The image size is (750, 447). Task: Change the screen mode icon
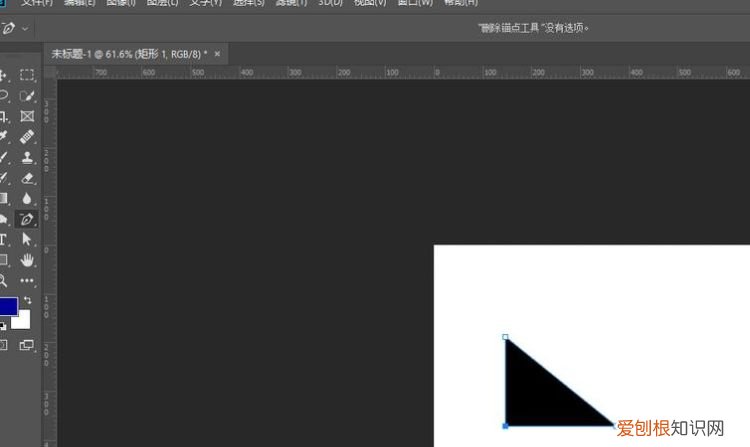pyautogui.click(x=26, y=345)
